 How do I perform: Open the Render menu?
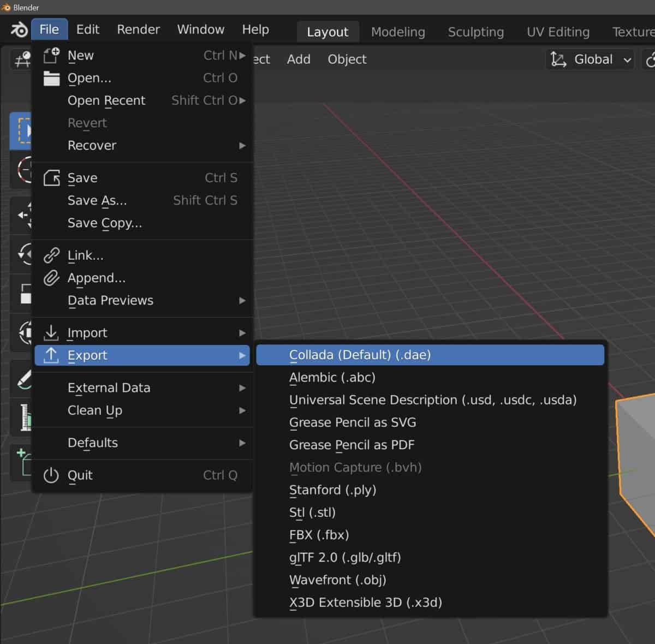138,29
